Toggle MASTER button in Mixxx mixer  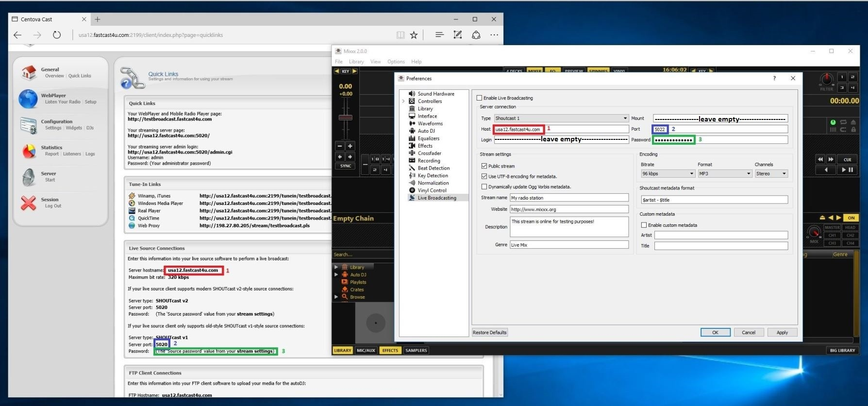coord(832,227)
